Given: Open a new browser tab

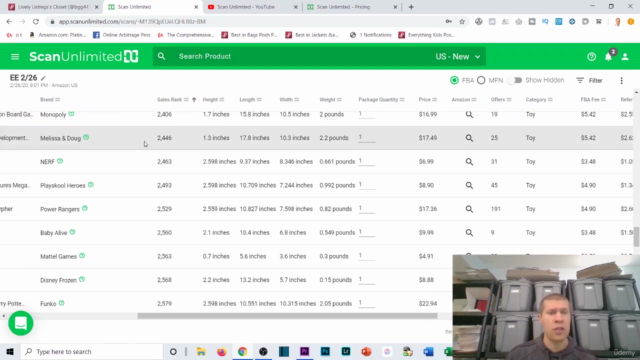Looking at the screenshot, I should click(x=411, y=7).
